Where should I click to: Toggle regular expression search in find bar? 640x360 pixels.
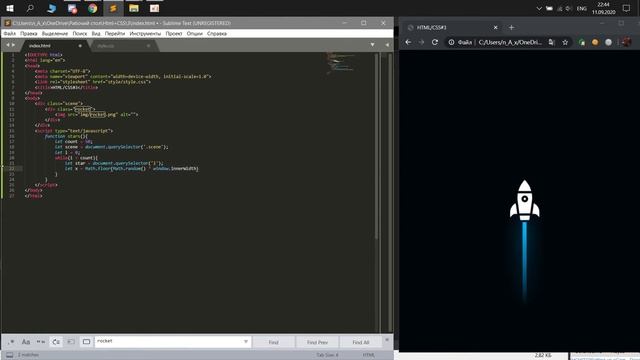click(11, 342)
